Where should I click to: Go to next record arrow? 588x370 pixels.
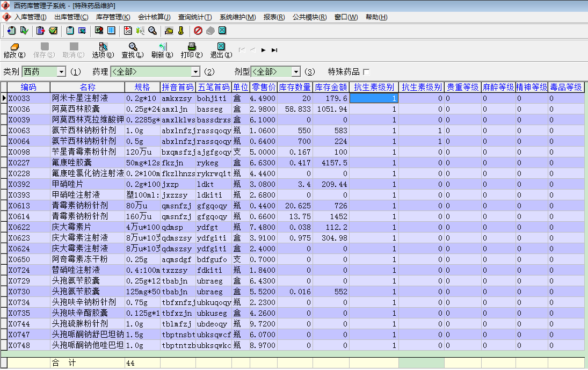[264, 50]
